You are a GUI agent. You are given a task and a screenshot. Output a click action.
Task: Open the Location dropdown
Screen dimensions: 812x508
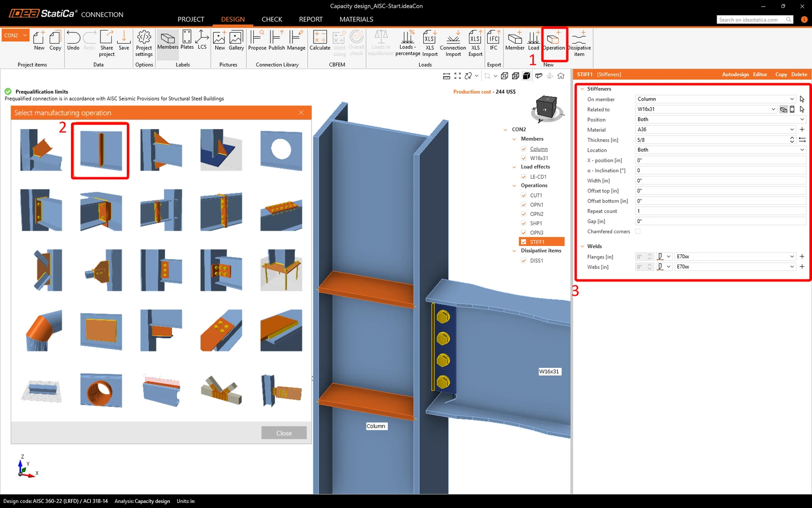pyautogui.click(x=721, y=150)
